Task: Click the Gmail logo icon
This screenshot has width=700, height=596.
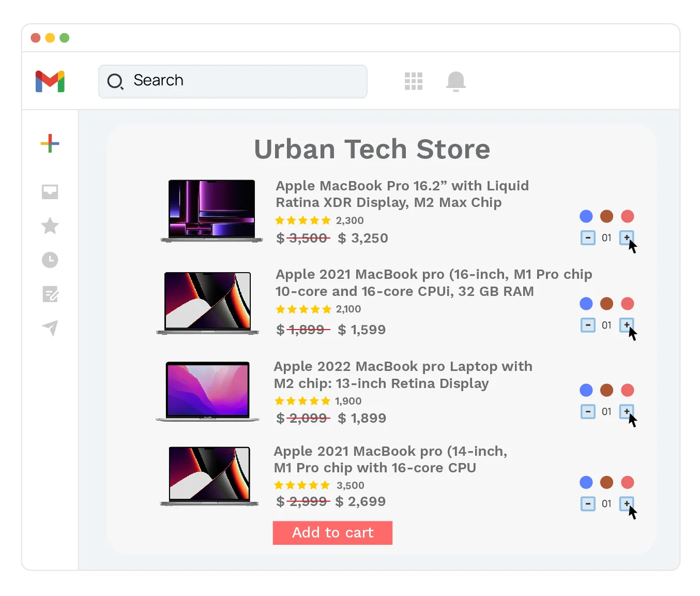Action: point(50,81)
